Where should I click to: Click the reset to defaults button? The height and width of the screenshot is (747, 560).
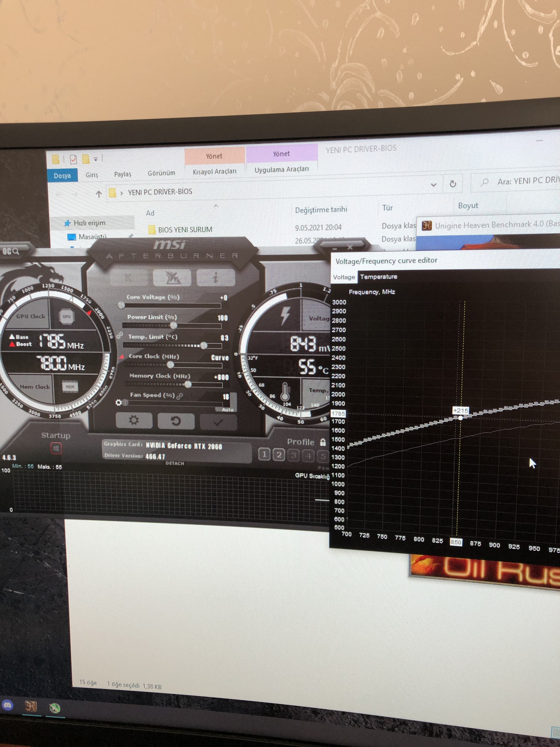tap(176, 421)
